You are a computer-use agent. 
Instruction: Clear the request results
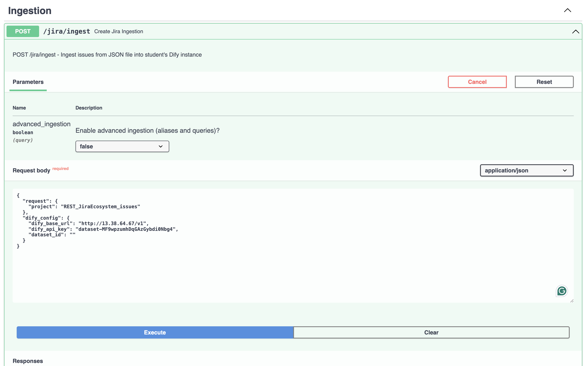coord(431,332)
